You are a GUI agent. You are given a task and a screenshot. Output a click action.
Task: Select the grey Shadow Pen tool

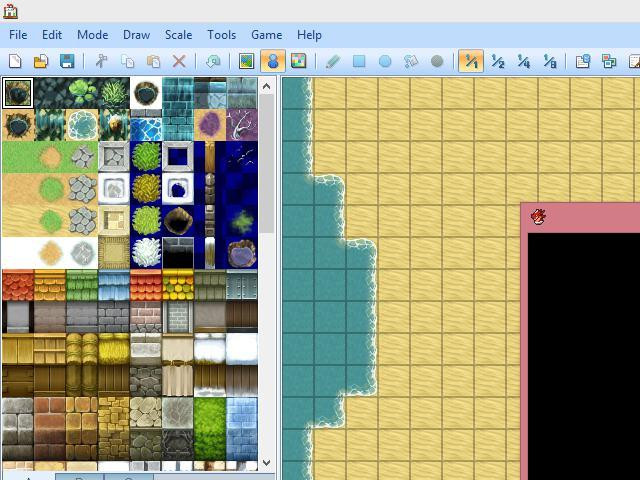437,61
